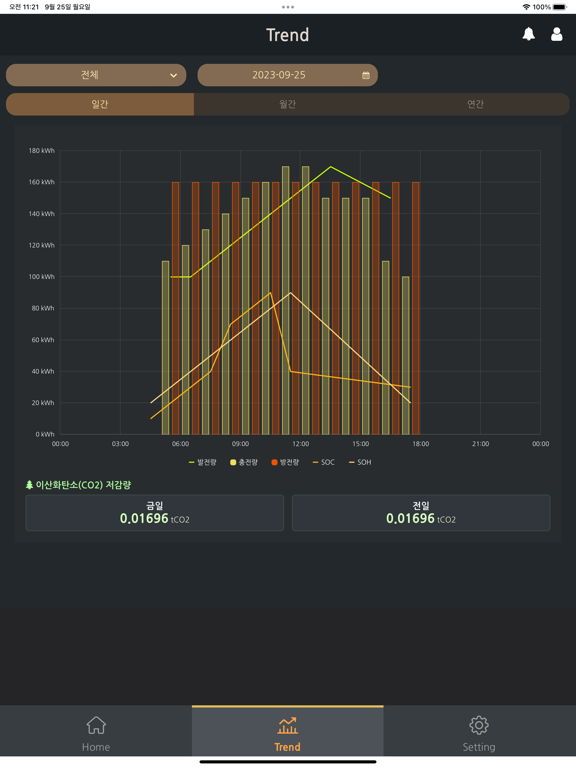576x768 pixels.
Task: Tap the three-dot multitasking indicator
Action: point(288,7)
